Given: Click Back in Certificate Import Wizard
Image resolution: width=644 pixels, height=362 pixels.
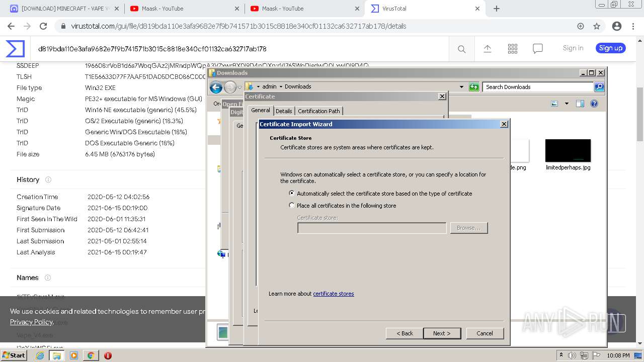Looking at the screenshot, I should [405, 333].
